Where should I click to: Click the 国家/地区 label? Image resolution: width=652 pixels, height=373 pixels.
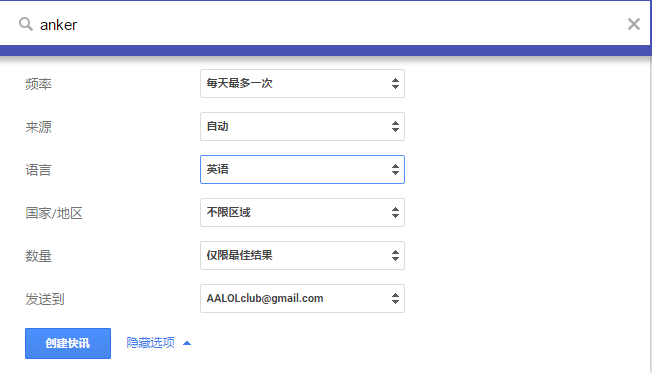click(x=54, y=213)
